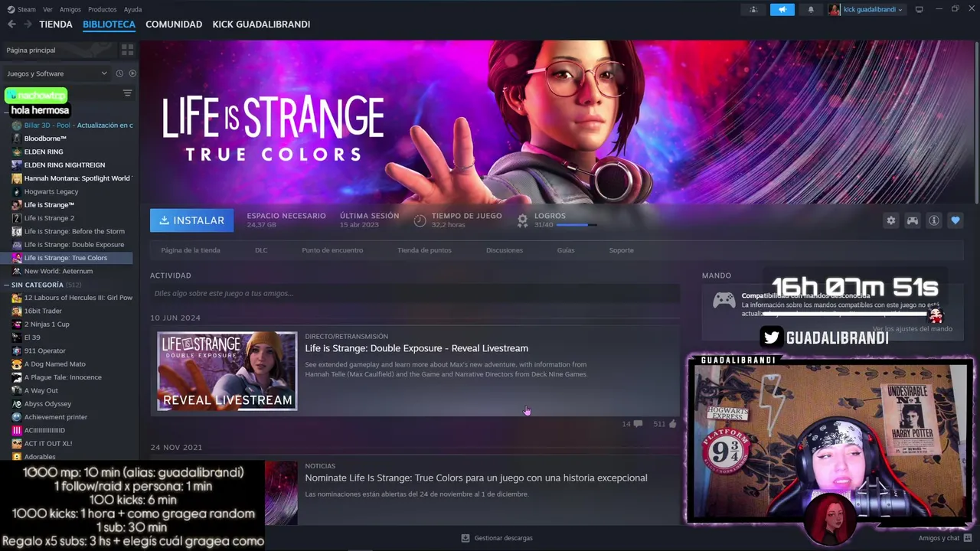Click the achievements progress bar
Image resolution: width=980 pixels, height=551 pixels.
(x=577, y=225)
